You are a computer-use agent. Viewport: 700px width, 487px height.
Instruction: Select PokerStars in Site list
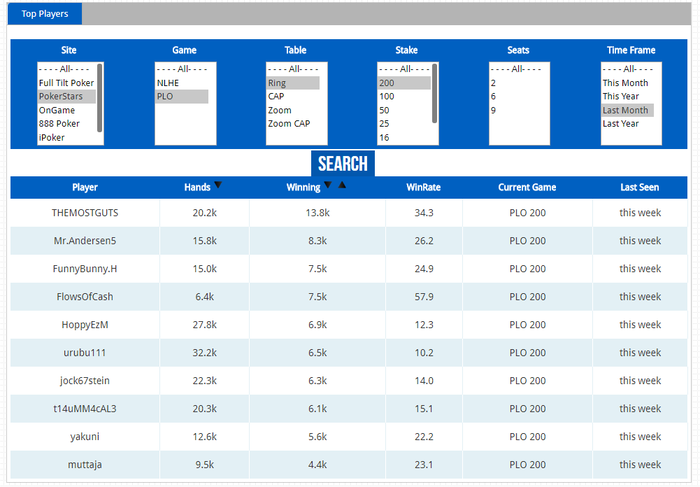[67, 96]
